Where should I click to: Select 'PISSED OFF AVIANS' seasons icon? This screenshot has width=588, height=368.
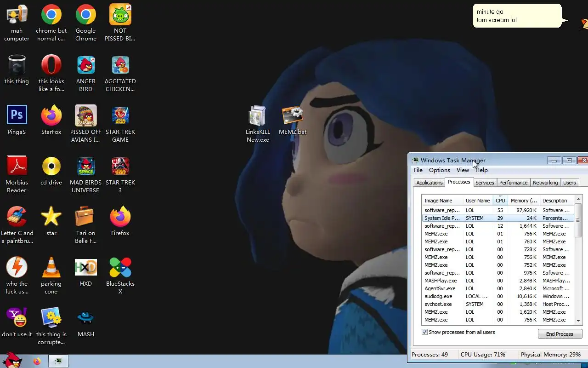click(86, 124)
